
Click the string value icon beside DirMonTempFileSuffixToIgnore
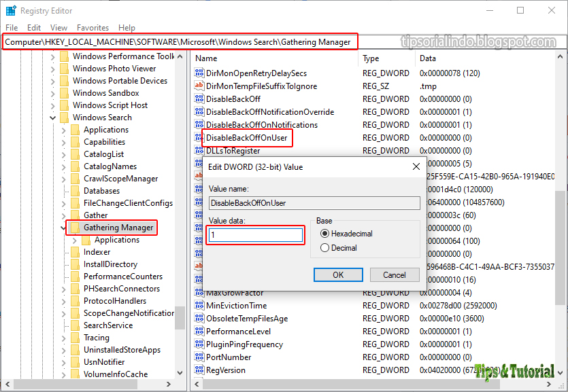point(200,86)
